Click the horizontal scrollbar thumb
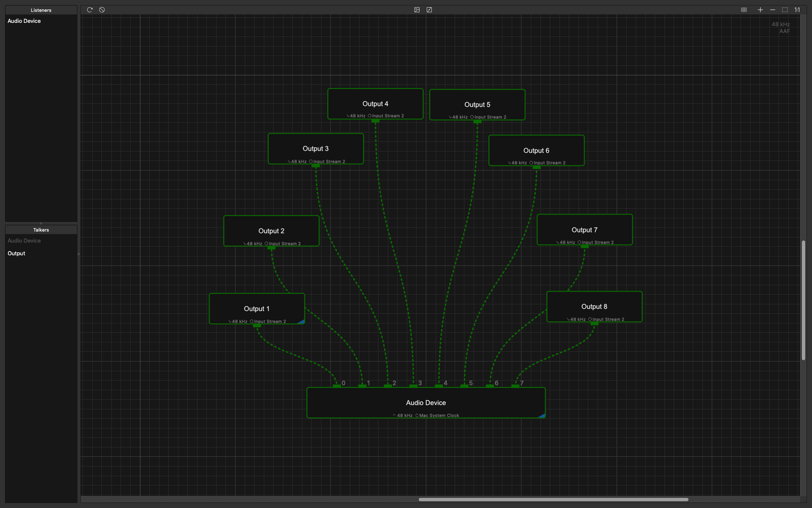 tap(553, 499)
